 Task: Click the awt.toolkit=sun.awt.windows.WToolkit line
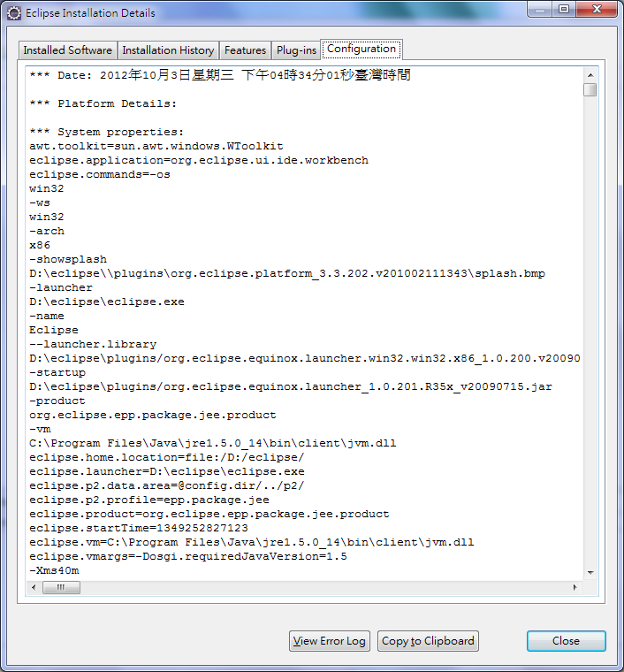point(156,146)
